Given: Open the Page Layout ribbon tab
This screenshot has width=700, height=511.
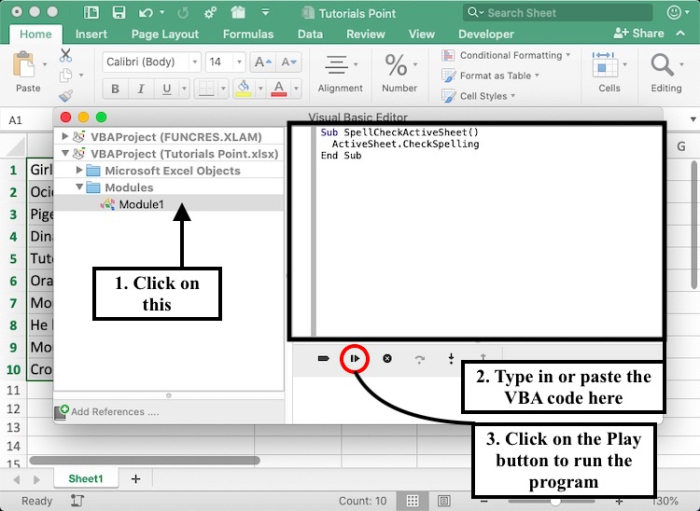Looking at the screenshot, I should click(165, 34).
